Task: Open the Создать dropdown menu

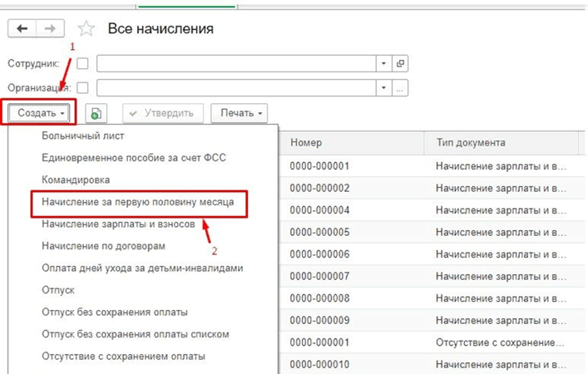Action: 42,113
